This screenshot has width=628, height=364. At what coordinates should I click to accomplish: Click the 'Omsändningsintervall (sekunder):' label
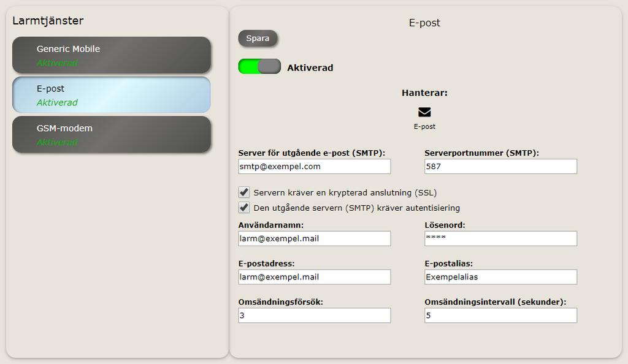(x=496, y=302)
